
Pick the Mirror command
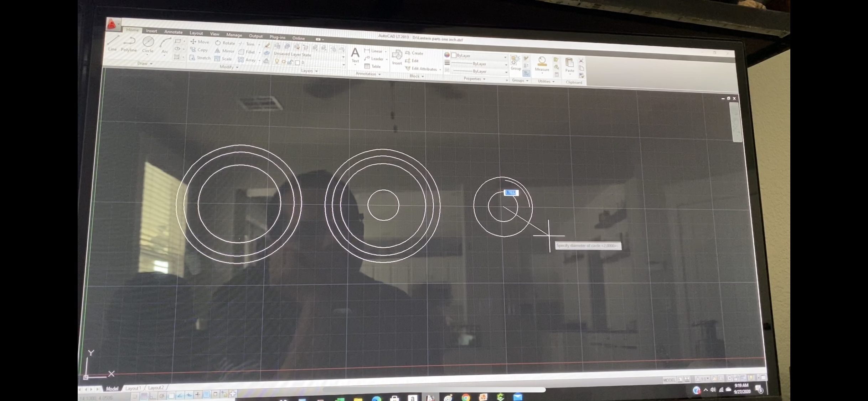coord(224,51)
